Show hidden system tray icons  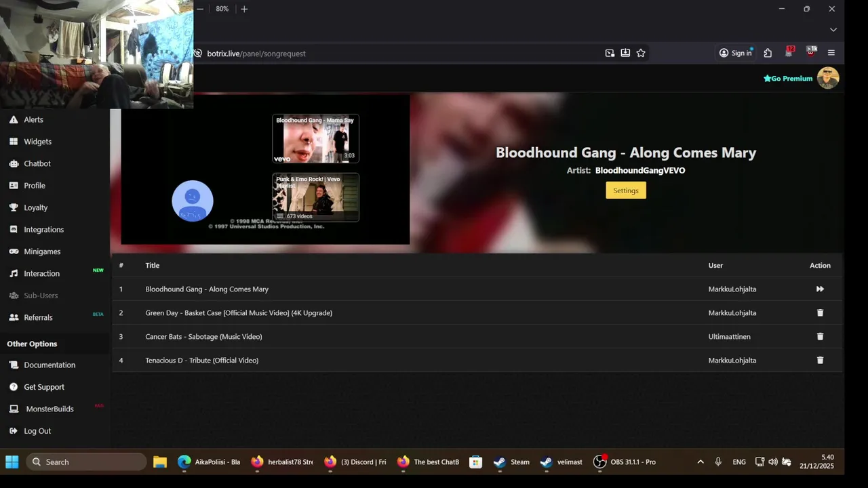click(701, 462)
